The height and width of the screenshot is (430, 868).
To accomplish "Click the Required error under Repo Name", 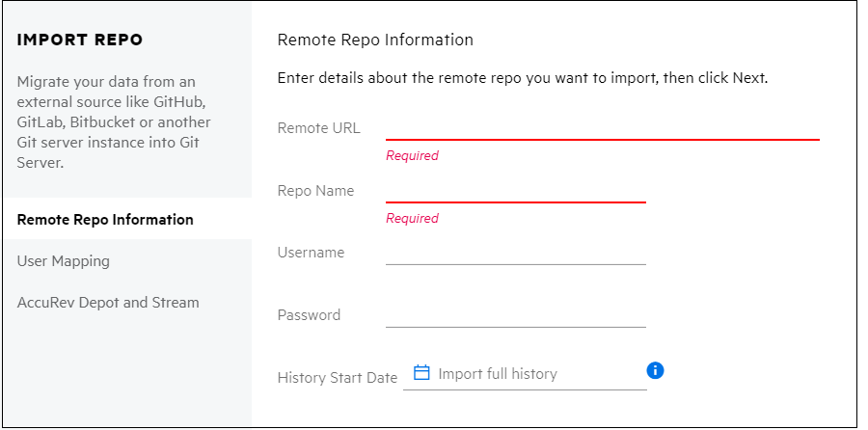I will [x=412, y=219].
